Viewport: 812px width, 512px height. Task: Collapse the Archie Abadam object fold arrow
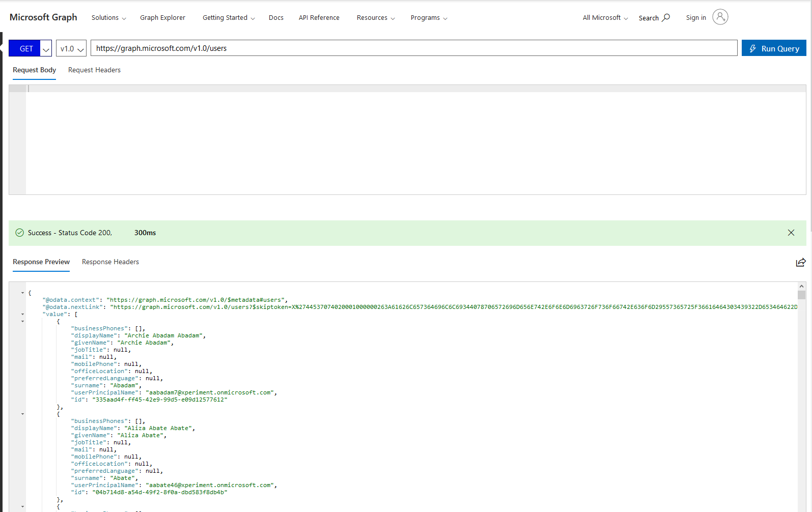tap(22, 322)
